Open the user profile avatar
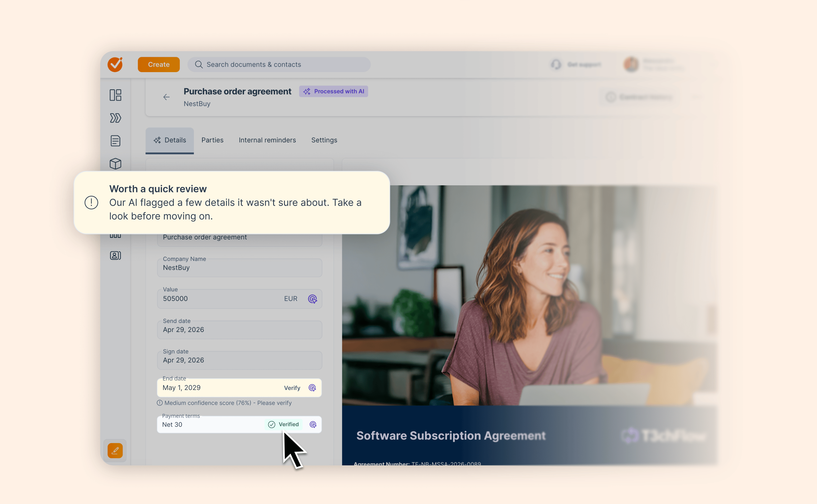This screenshot has width=817, height=504. click(631, 64)
